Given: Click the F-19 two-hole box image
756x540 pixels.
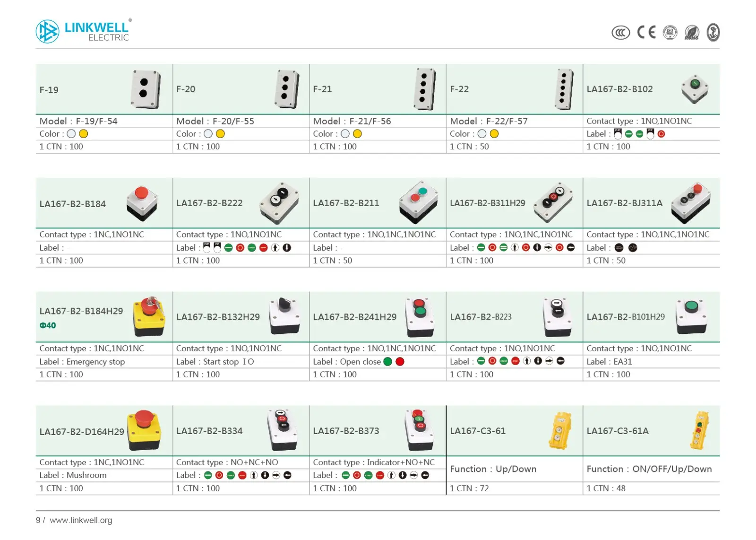Looking at the screenshot, I should pos(146,89).
